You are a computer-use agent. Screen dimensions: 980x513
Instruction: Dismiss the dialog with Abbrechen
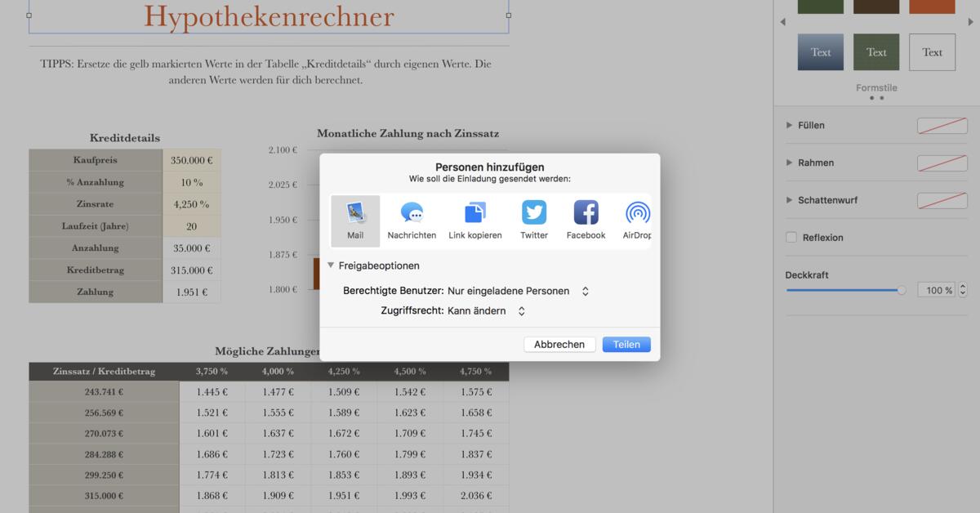tap(559, 344)
